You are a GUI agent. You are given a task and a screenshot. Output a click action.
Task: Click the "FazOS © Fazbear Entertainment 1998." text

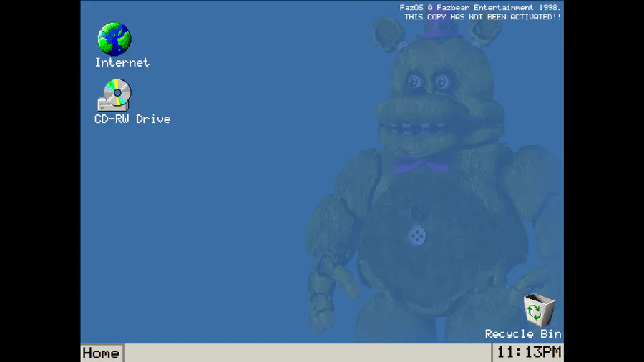[x=479, y=7]
